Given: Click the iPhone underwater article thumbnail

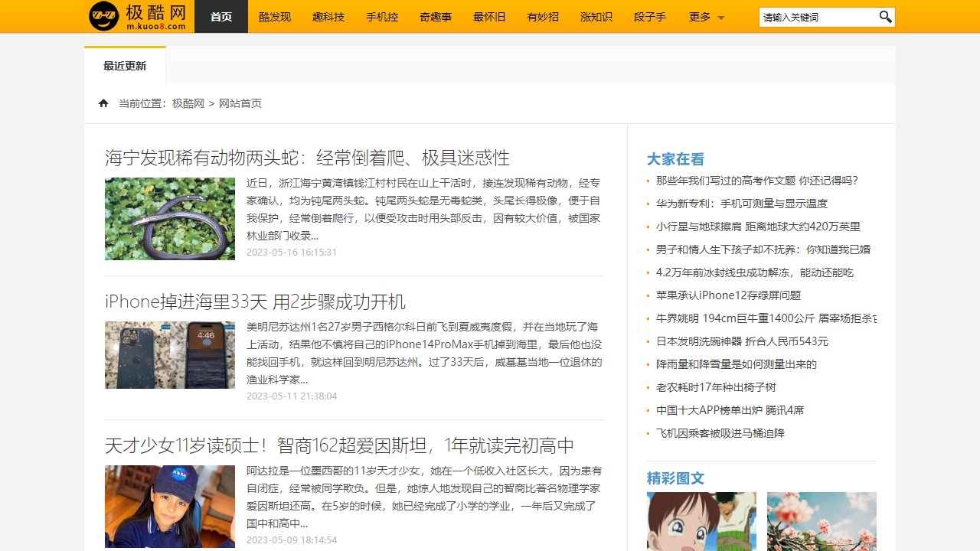Looking at the screenshot, I should [169, 354].
